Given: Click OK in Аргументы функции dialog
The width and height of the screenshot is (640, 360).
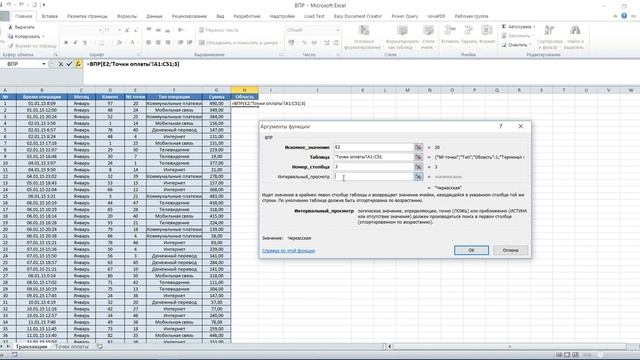Looking at the screenshot, I should pyautogui.click(x=471, y=250).
